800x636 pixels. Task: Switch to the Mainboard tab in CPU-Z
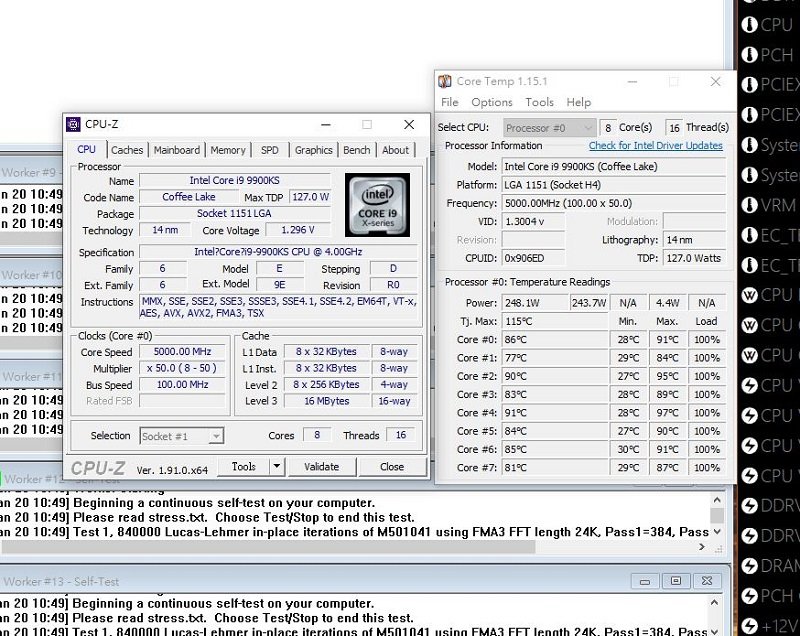(177, 150)
